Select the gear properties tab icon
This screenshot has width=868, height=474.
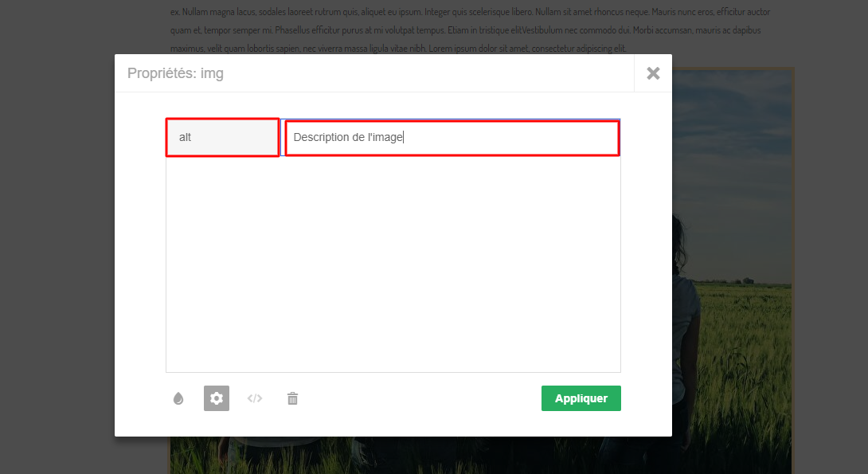(x=217, y=398)
